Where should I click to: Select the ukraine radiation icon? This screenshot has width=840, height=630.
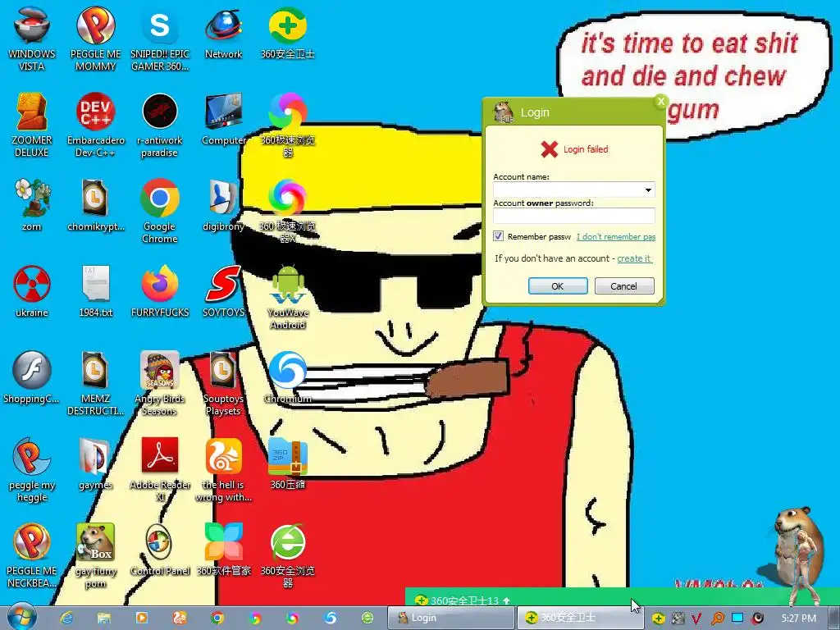tap(32, 291)
